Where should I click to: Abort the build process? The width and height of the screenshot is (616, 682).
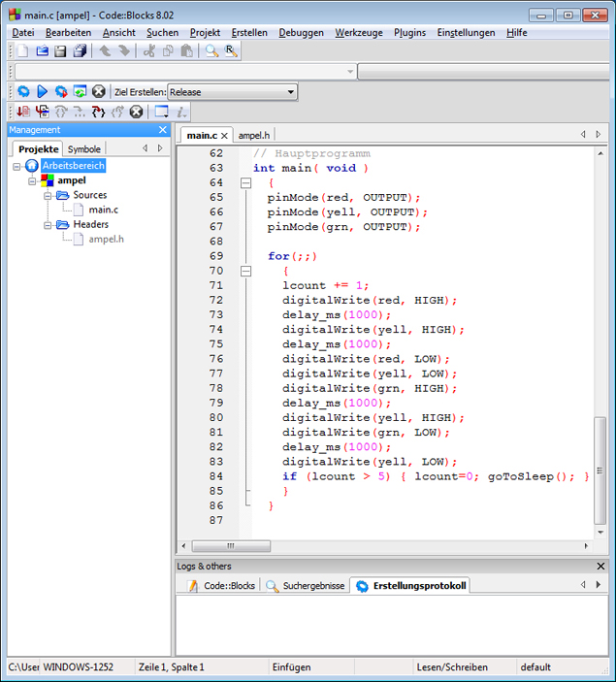(x=99, y=92)
